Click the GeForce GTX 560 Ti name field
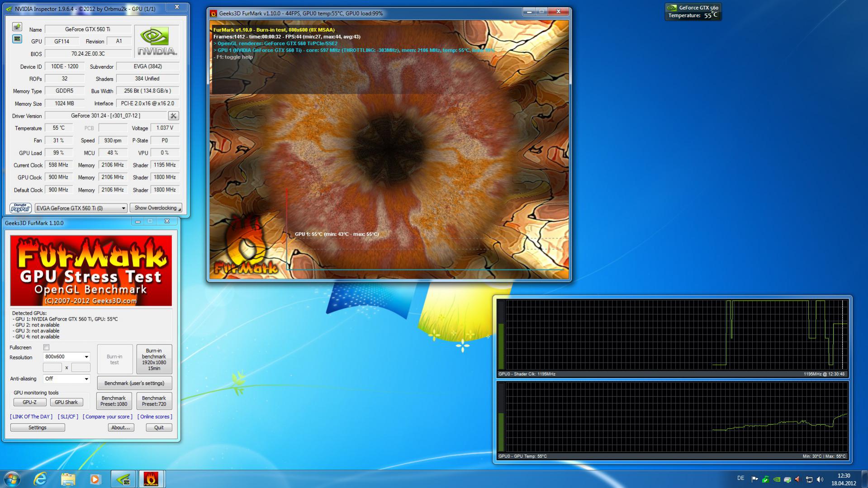 coord(88,29)
